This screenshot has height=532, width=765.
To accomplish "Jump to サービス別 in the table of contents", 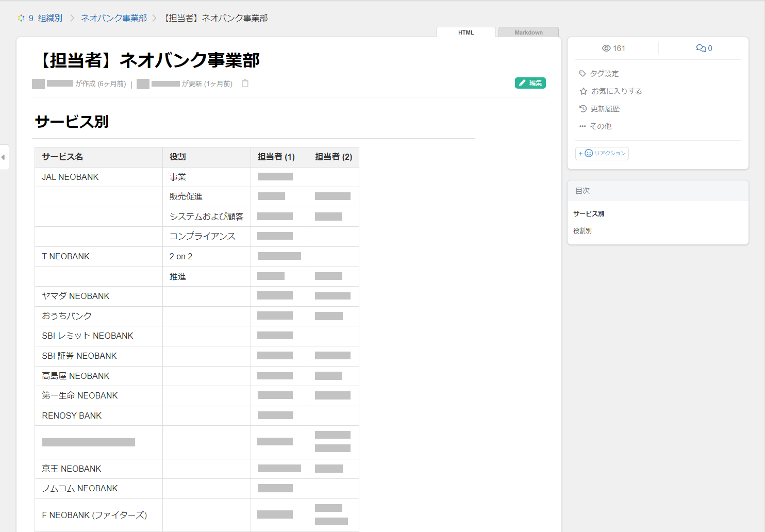I will [x=589, y=214].
